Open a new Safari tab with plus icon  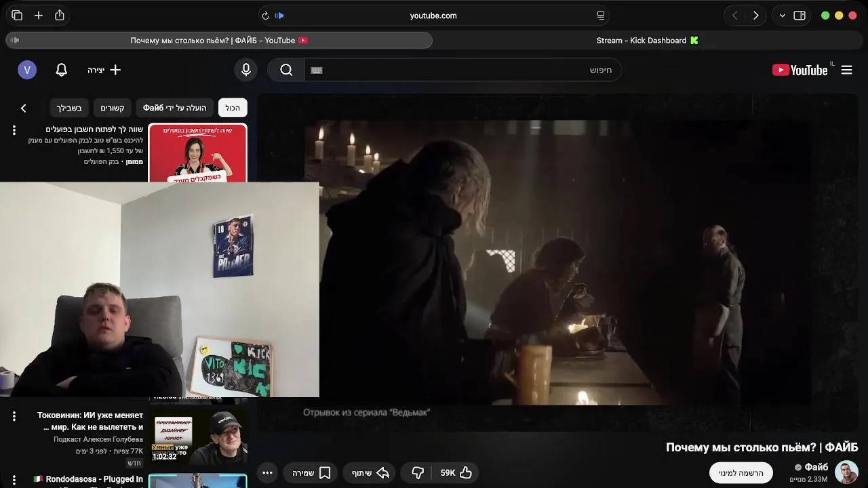pos(39,16)
